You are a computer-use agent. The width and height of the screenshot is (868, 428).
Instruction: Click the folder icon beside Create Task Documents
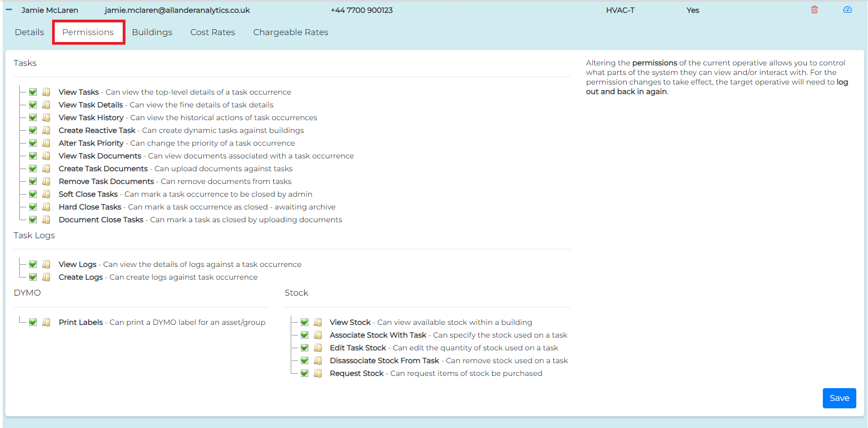coord(46,169)
